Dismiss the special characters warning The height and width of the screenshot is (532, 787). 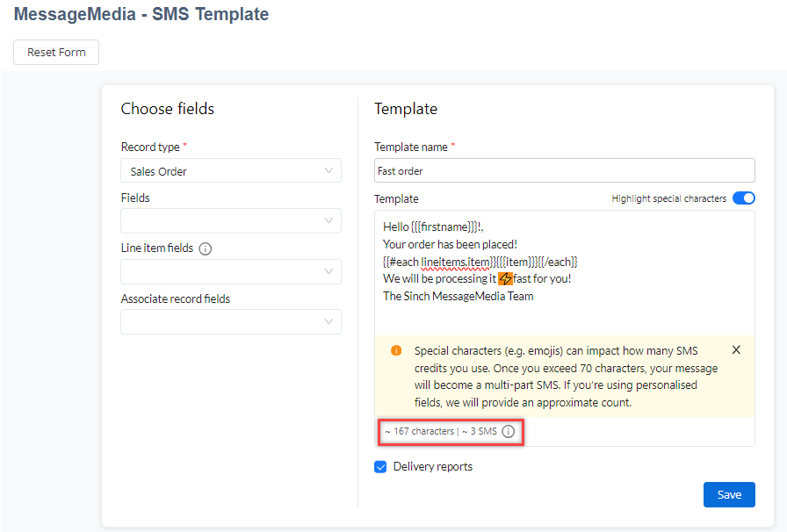point(736,349)
